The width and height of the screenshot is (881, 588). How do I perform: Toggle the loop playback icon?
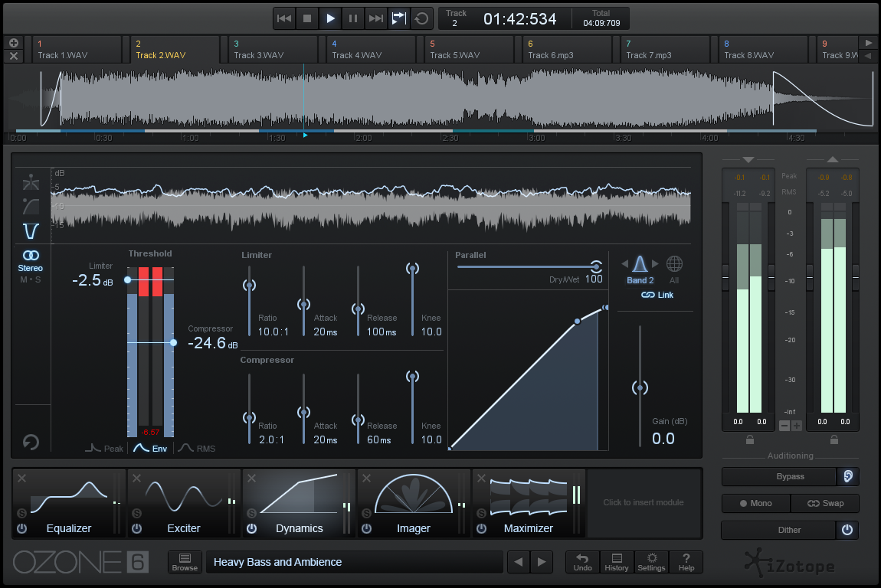(421, 18)
